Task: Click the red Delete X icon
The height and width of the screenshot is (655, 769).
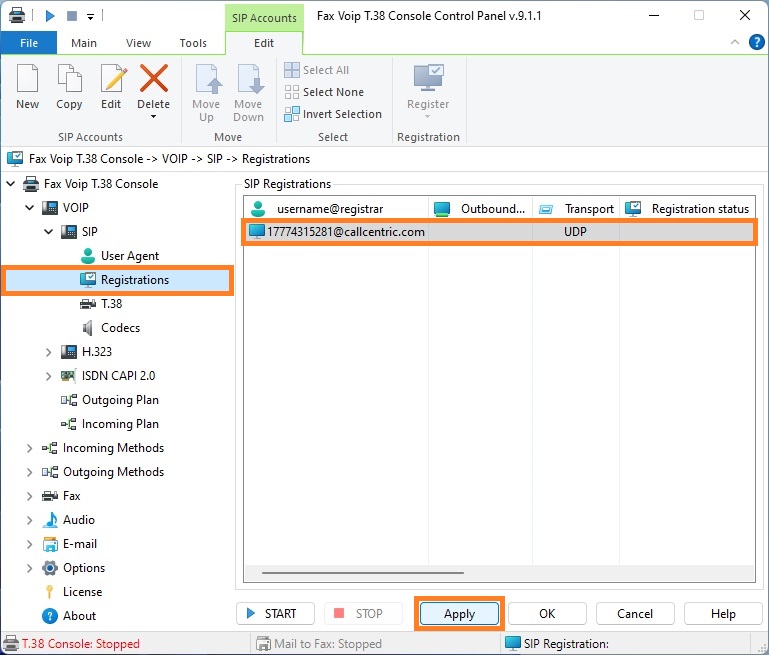Action: (154, 78)
